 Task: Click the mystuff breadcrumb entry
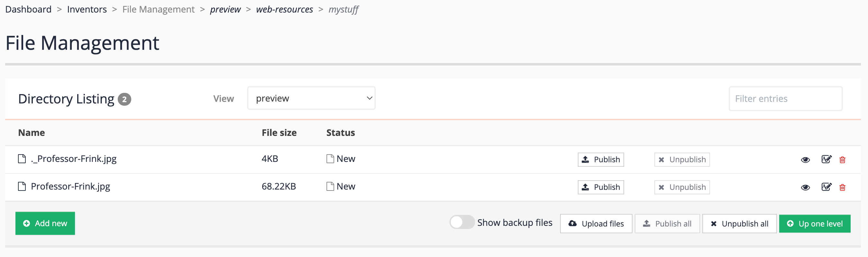click(343, 9)
